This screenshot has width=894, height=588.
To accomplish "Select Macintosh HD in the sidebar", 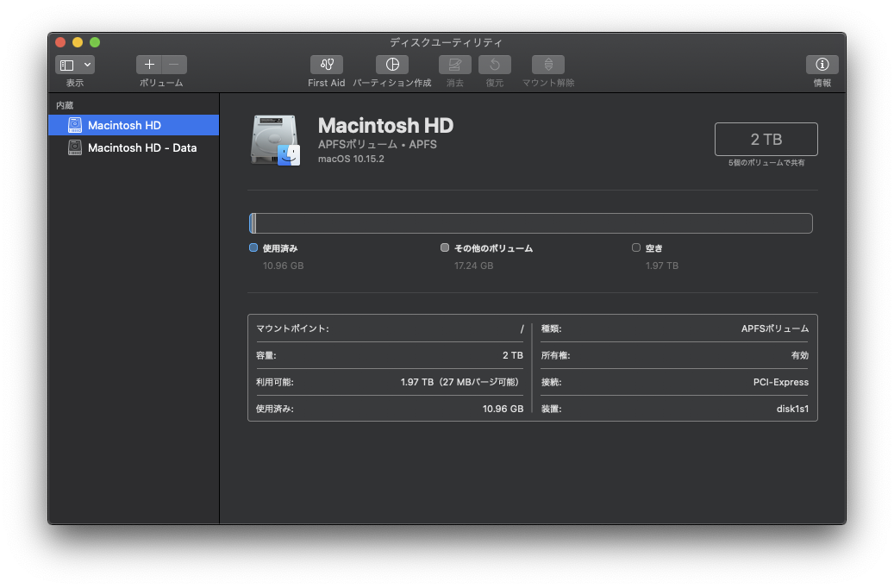I will [x=124, y=125].
